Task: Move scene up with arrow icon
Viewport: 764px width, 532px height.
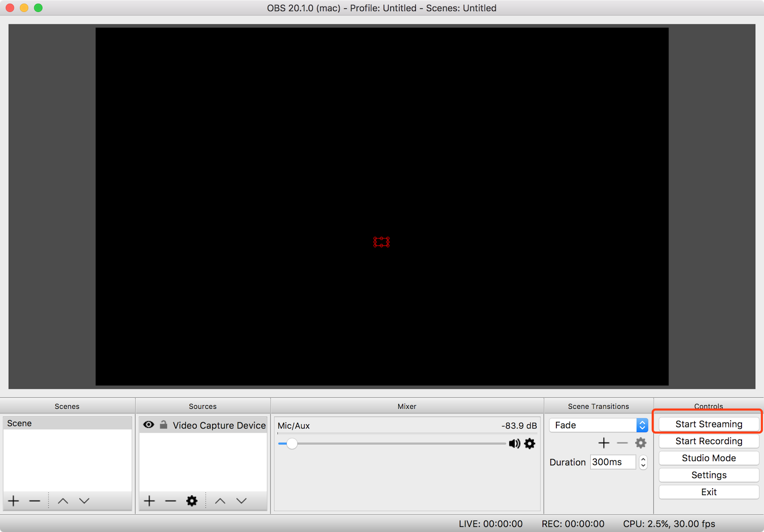Action: pos(63,501)
